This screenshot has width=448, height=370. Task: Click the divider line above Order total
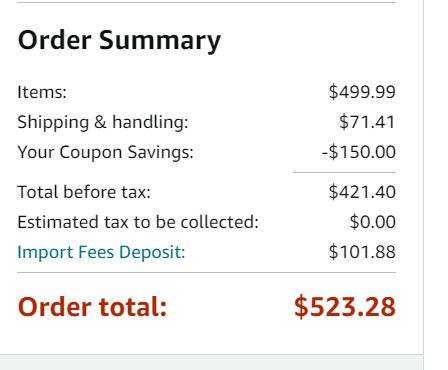pos(207,272)
